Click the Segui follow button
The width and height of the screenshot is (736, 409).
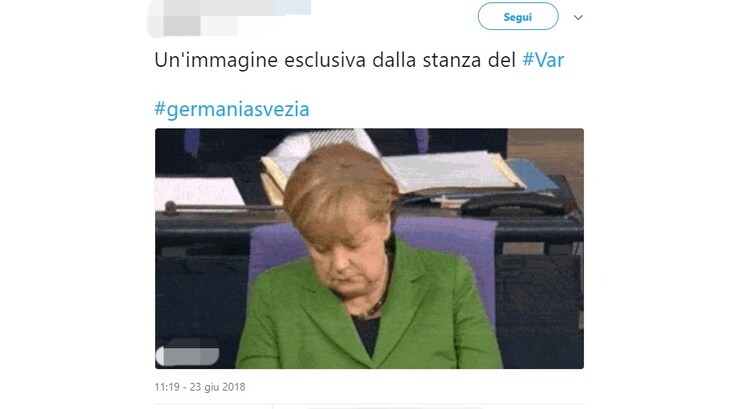518,16
